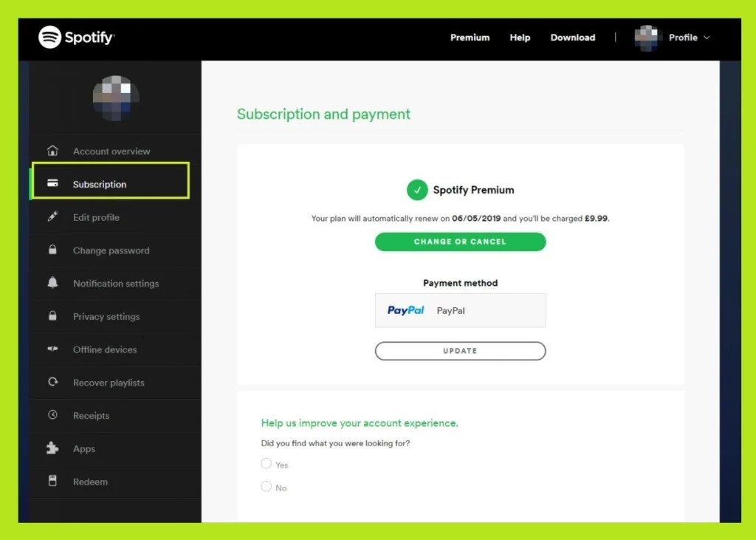
Task: Click the CHANGE OR CANCEL button
Action: tap(461, 242)
